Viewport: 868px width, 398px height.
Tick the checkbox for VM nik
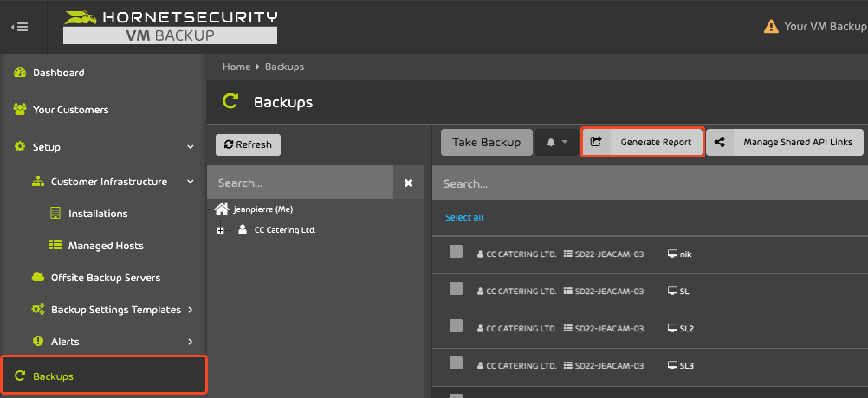click(x=457, y=252)
